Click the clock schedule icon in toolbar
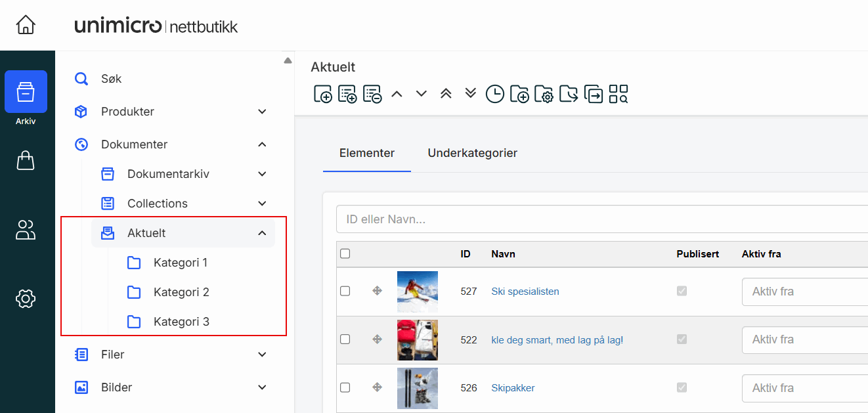This screenshot has height=413, width=868. click(494, 94)
